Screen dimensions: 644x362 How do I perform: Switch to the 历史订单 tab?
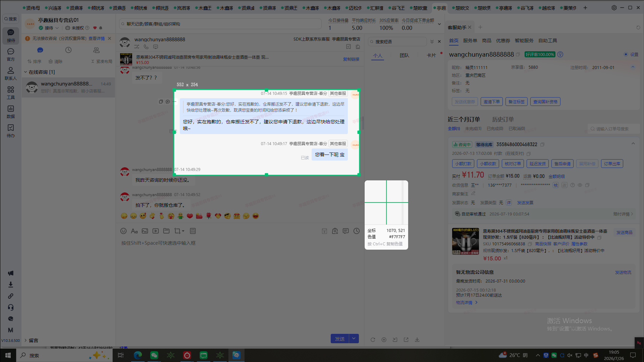(x=503, y=119)
